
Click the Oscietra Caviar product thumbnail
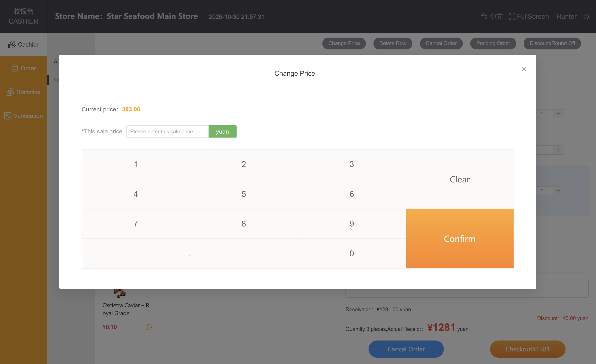pyautogui.click(x=120, y=293)
